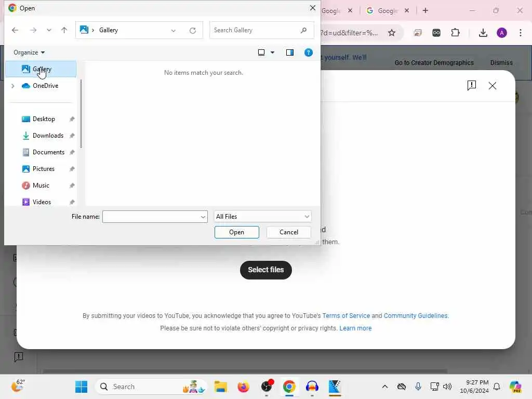Go back in the Open dialog
The height and width of the screenshot is (399, 532).
(15, 30)
